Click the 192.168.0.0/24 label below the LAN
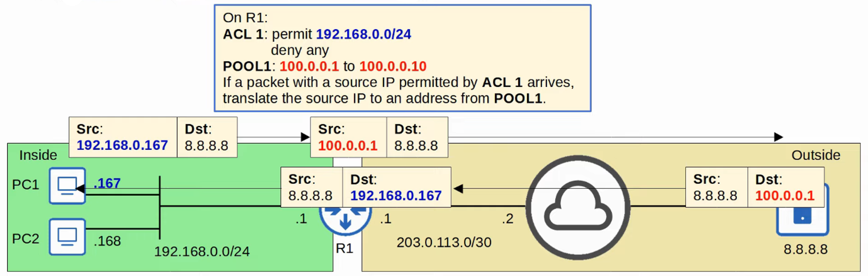This screenshot has width=868, height=276. pyautogui.click(x=202, y=251)
